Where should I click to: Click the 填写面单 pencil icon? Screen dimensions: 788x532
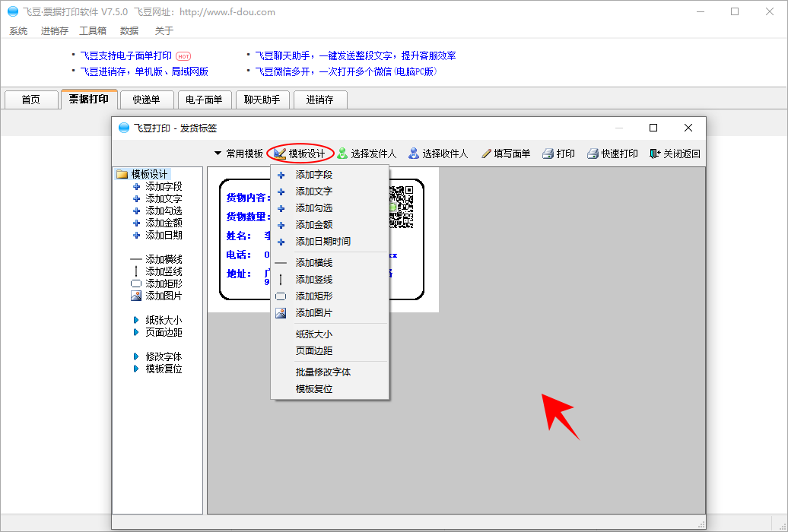(486, 154)
